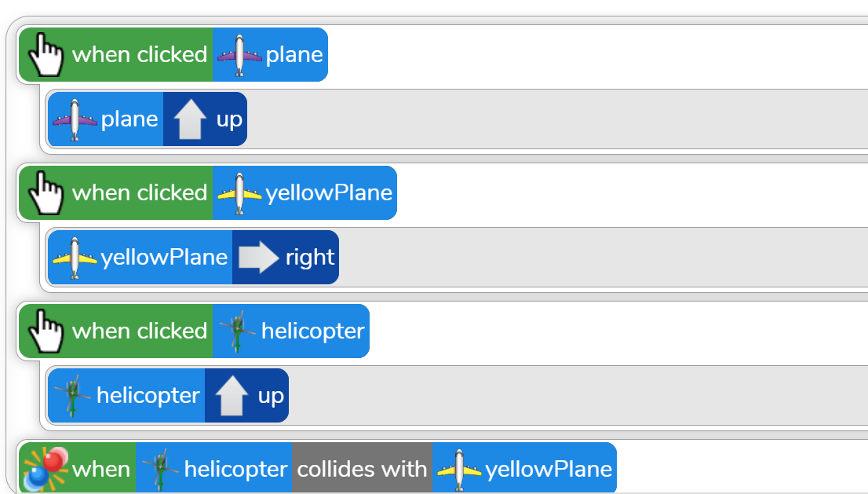
Task: Click the helicopter actor in the action row
Action: coord(126,396)
